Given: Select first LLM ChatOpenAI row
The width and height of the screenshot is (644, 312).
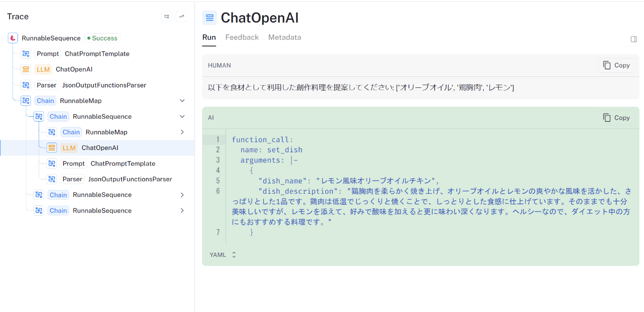Looking at the screenshot, I should click(x=97, y=69).
